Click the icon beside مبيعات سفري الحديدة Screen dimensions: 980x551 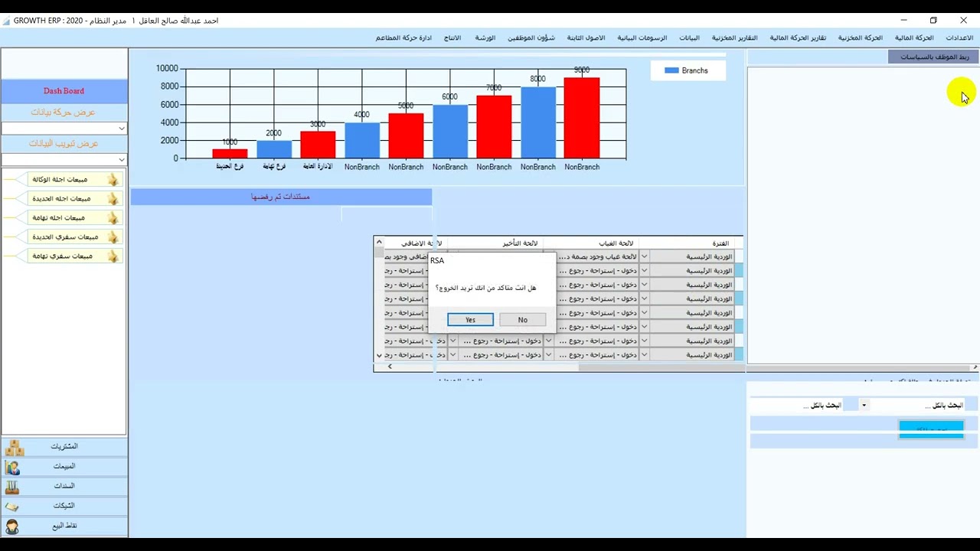113,237
